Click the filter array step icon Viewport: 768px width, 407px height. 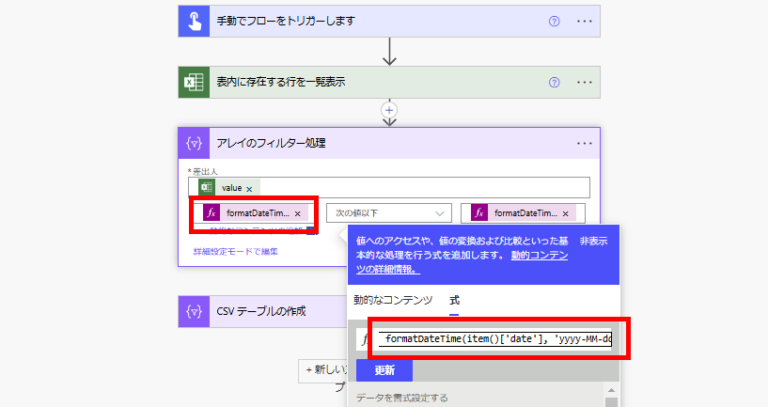coord(195,143)
